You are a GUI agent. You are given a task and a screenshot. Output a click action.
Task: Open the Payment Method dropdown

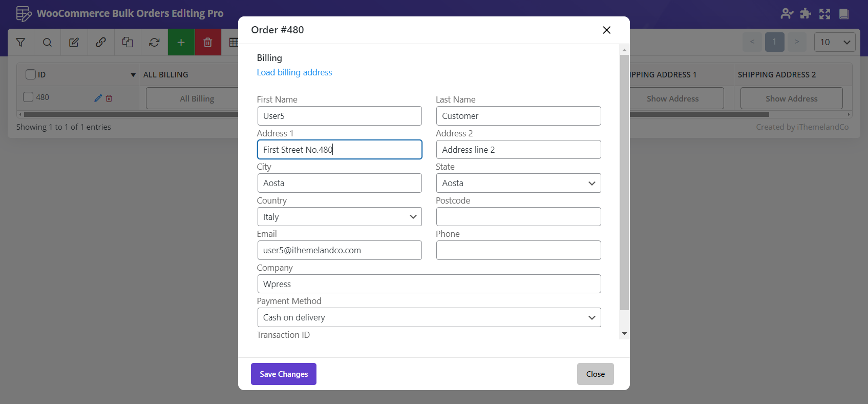pyautogui.click(x=429, y=317)
